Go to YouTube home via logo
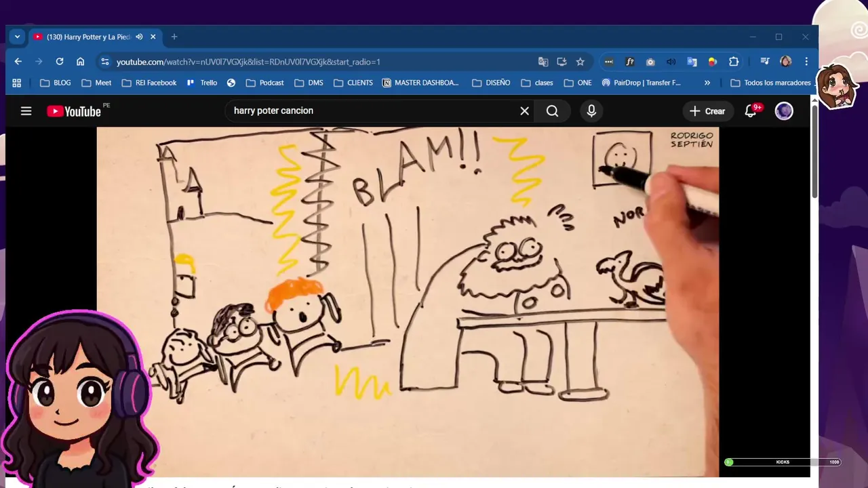 click(x=73, y=111)
